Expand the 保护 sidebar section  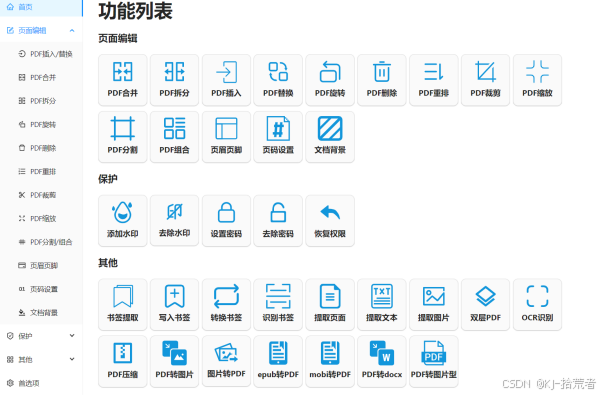pos(41,336)
